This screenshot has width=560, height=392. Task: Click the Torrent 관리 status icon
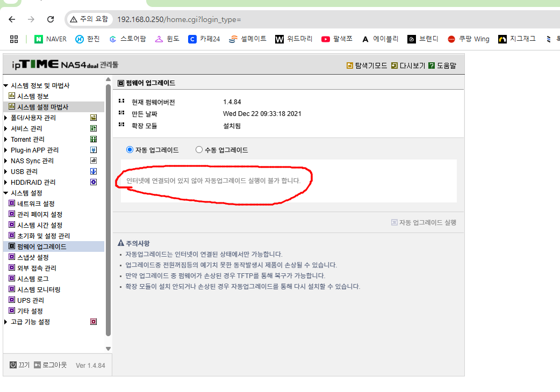click(94, 139)
